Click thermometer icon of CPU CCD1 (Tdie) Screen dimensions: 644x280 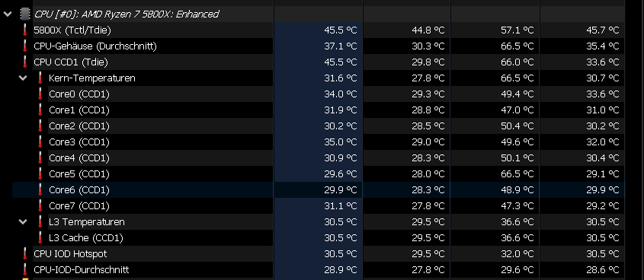coord(25,62)
